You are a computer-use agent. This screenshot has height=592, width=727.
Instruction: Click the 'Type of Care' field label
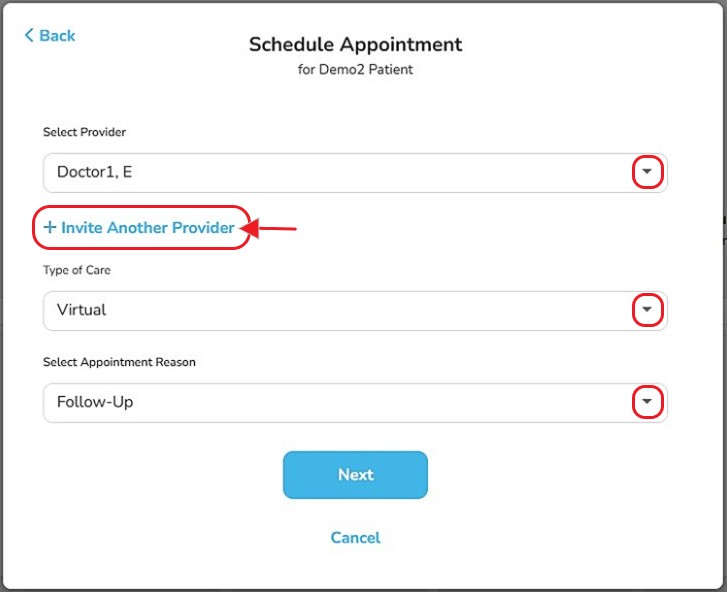[75, 270]
